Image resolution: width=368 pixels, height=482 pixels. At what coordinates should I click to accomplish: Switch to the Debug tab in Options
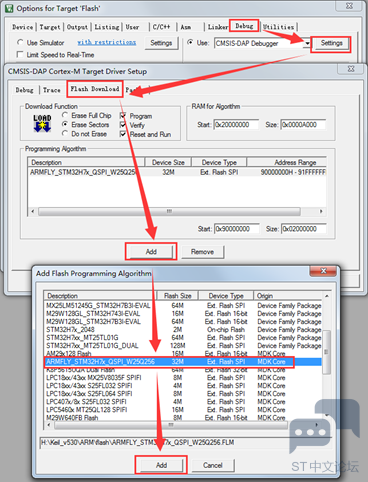(244, 26)
